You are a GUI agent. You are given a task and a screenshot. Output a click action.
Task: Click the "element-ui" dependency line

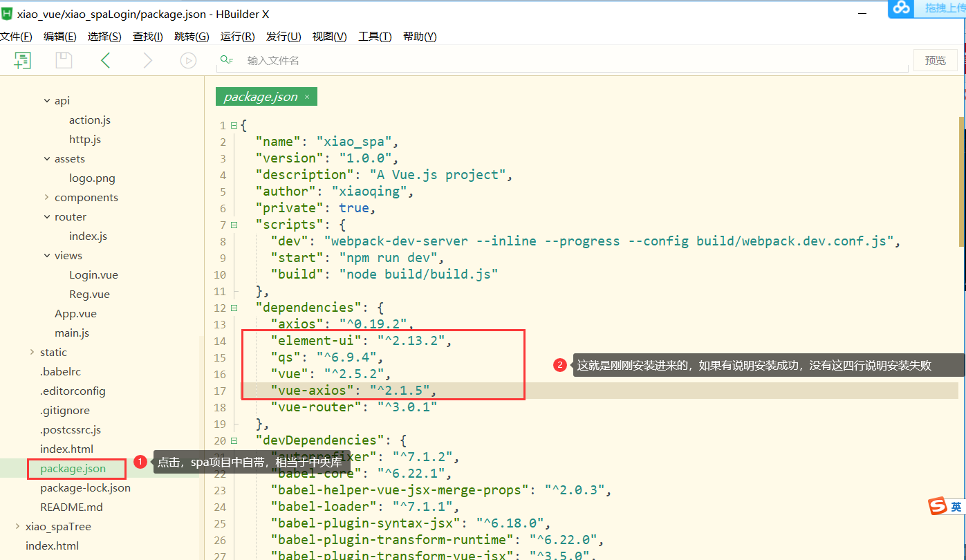[361, 341]
